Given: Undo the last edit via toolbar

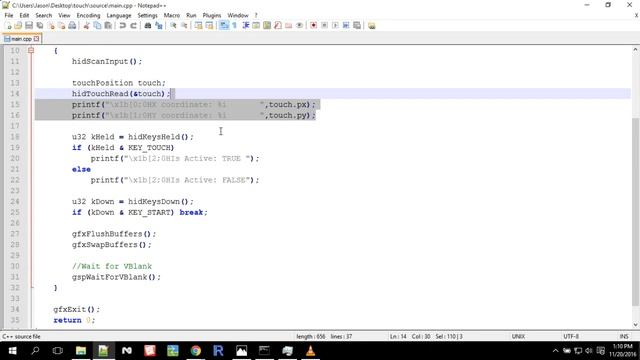Looking at the screenshot, I should tap(122, 25).
